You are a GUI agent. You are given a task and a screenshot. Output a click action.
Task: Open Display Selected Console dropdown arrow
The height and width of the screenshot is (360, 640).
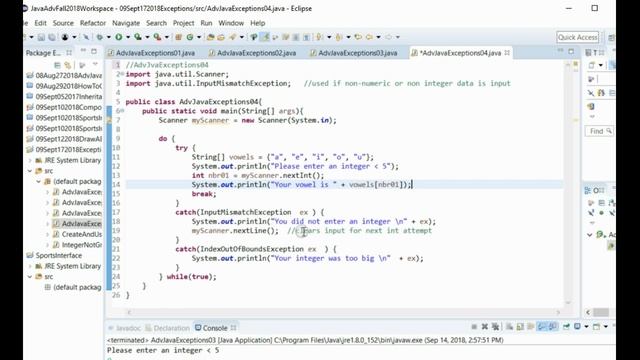(586, 327)
